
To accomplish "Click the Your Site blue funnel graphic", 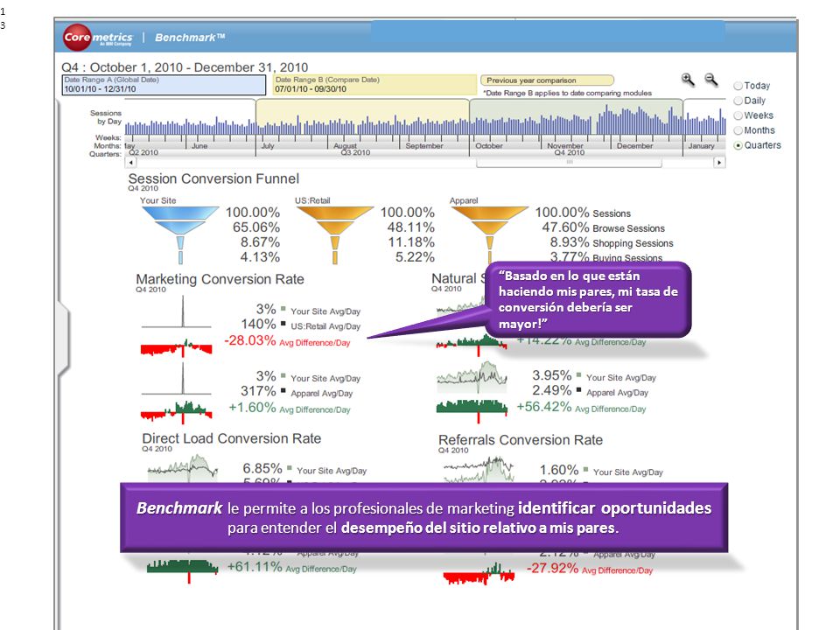I will coord(180,234).
